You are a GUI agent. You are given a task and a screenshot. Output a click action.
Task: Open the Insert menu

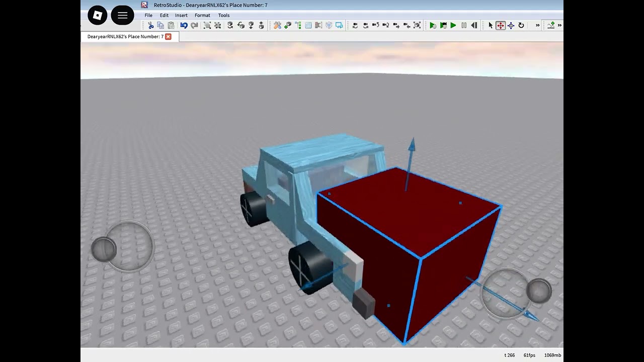pos(181,15)
